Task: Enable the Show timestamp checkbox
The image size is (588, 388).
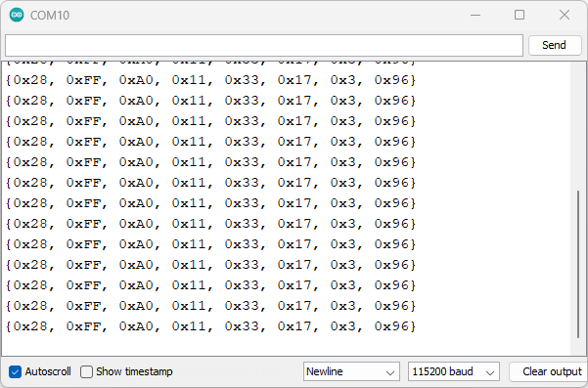Action: click(x=86, y=371)
